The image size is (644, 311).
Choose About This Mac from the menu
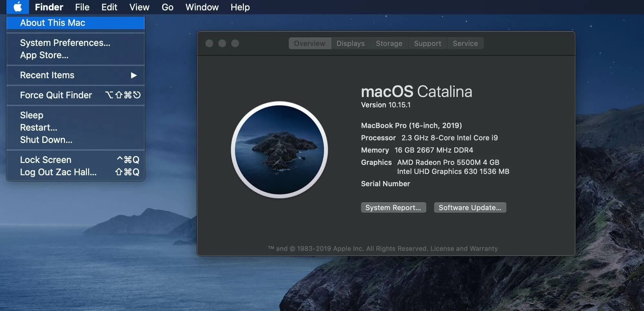[x=76, y=23]
